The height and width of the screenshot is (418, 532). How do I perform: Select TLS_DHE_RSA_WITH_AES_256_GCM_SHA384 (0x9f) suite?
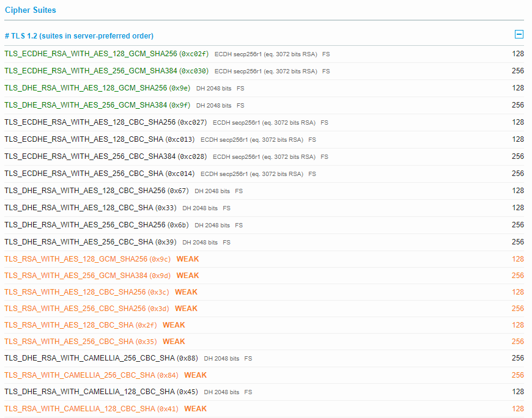coord(97,105)
